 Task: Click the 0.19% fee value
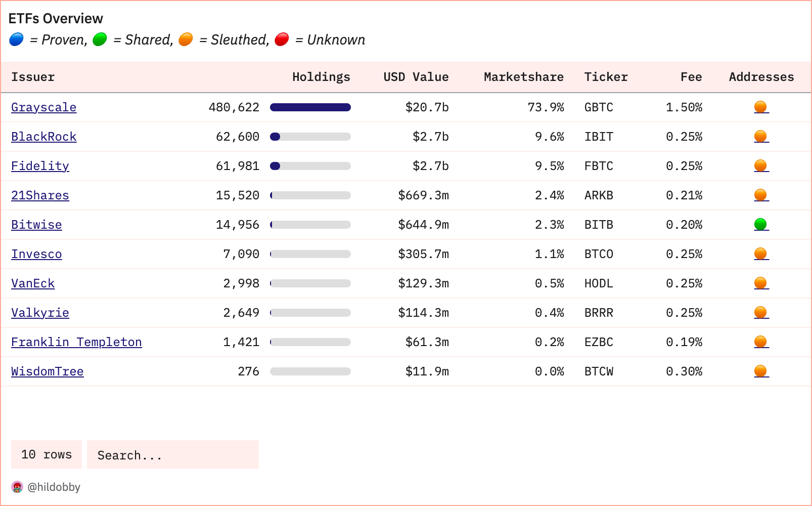pos(684,342)
